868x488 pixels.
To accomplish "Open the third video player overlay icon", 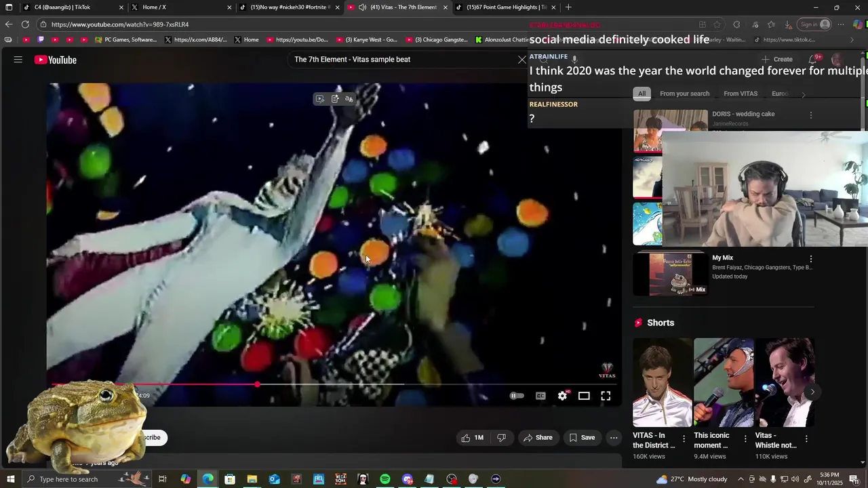I will click(349, 99).
